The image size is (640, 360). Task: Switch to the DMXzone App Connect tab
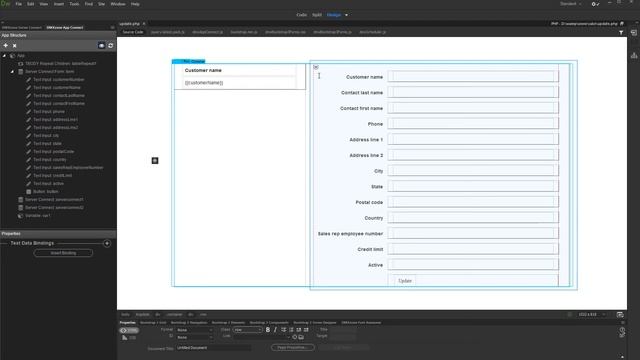(x=64, y=28)
